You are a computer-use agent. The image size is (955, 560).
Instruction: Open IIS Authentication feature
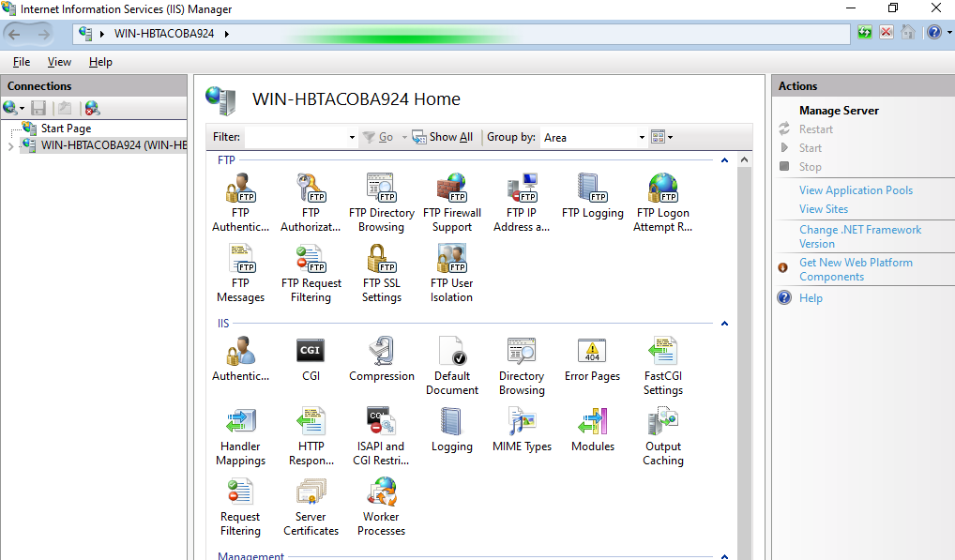240,359
